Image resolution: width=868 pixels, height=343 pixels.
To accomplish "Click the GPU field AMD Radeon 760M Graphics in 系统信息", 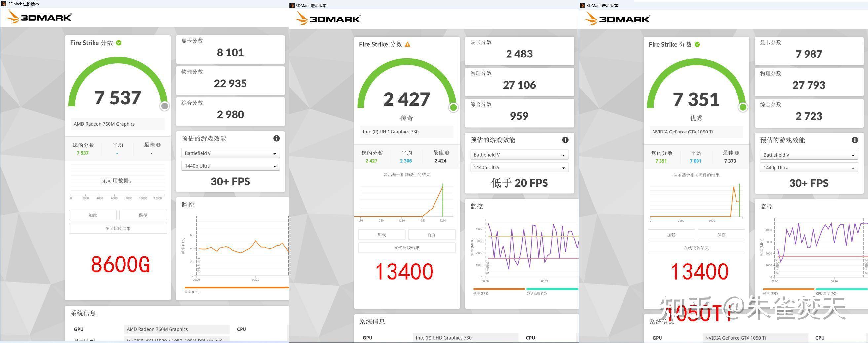I will pos(177,329).
